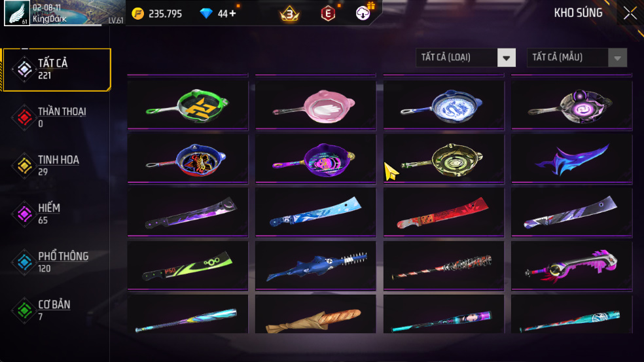Open the cloud download gift icon
644x362 pixels.
(363, 13)
